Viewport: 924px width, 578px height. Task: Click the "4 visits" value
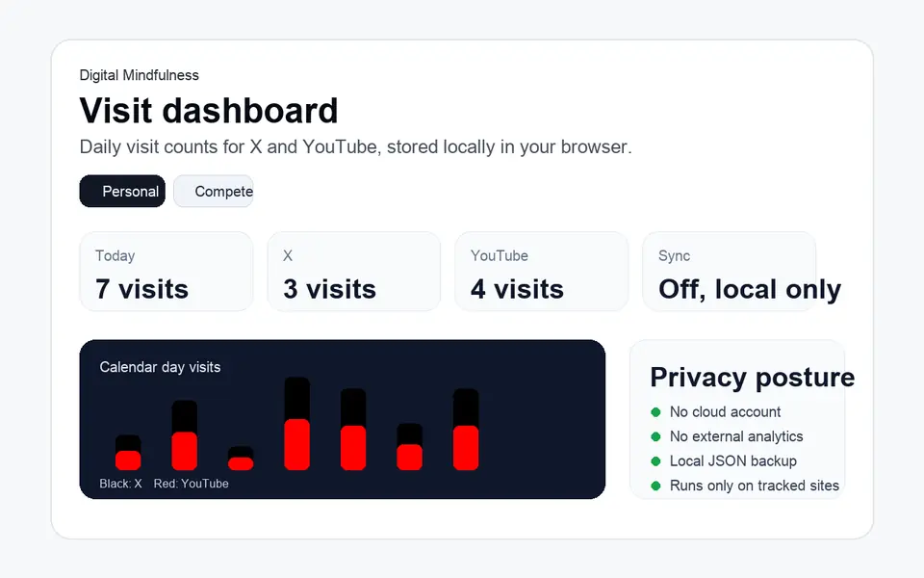click(517, 290)
